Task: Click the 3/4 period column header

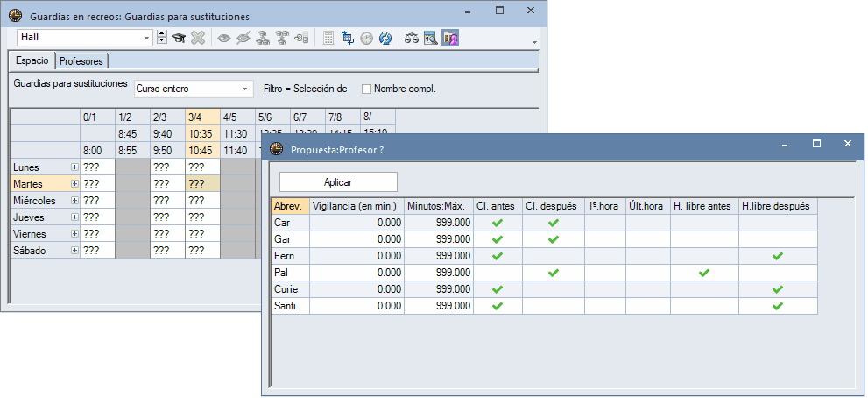Action: pyautogui.click(x=202, y=117)
